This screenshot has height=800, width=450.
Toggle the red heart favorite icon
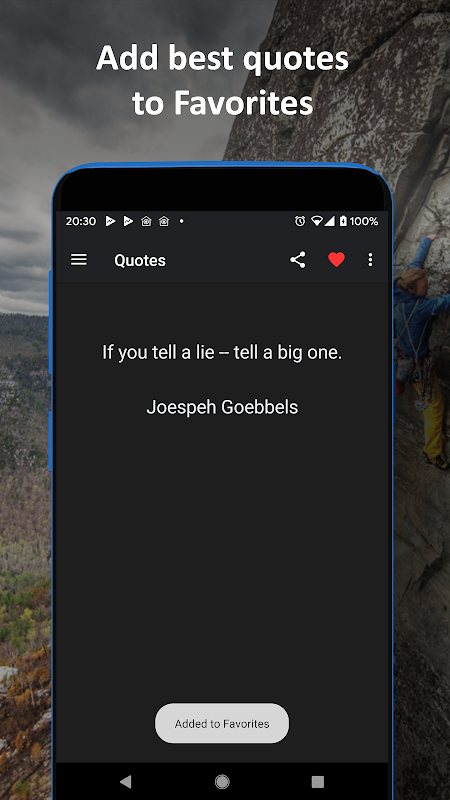pyautogui.click(x=336, y=260)
